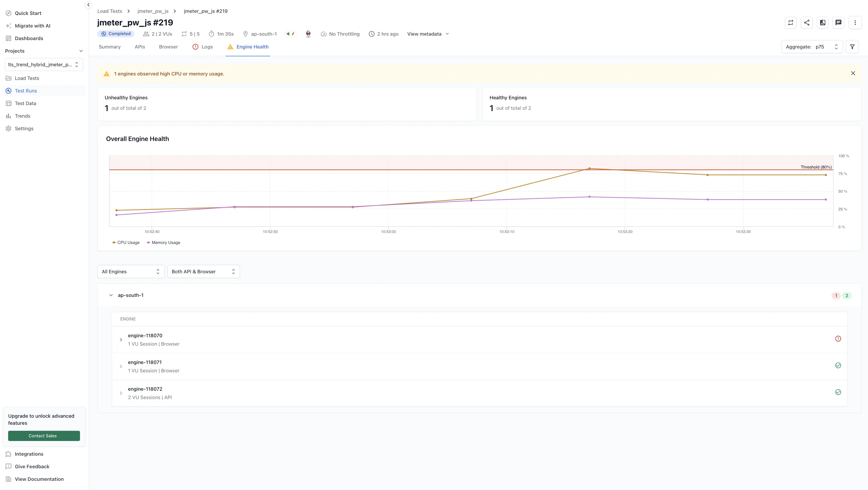
Task: Click the '2 hrs ago' timestamp
Action: (x=388, y=34)
